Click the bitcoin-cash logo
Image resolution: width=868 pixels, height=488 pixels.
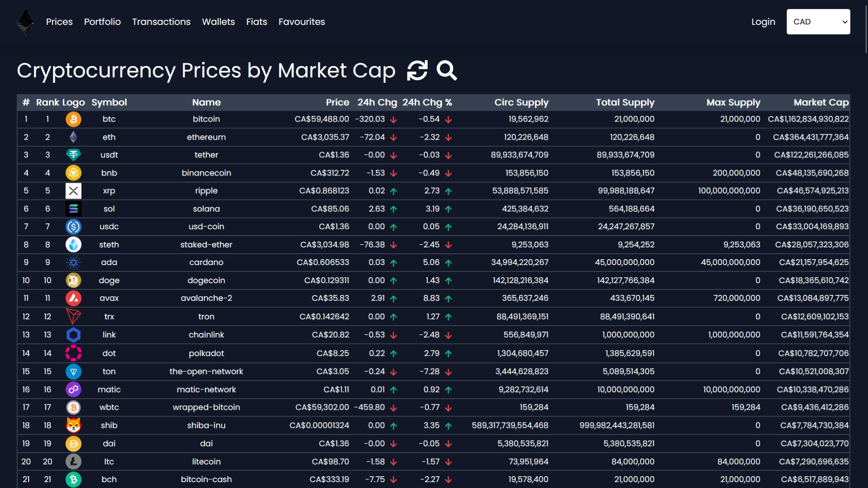coord(73,479)
